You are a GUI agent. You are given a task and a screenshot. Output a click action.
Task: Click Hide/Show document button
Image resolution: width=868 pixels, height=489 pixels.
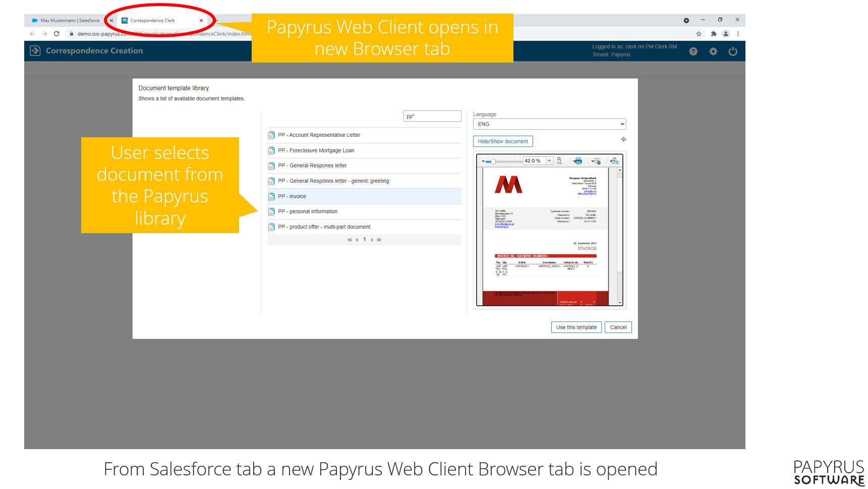(503, 141)
